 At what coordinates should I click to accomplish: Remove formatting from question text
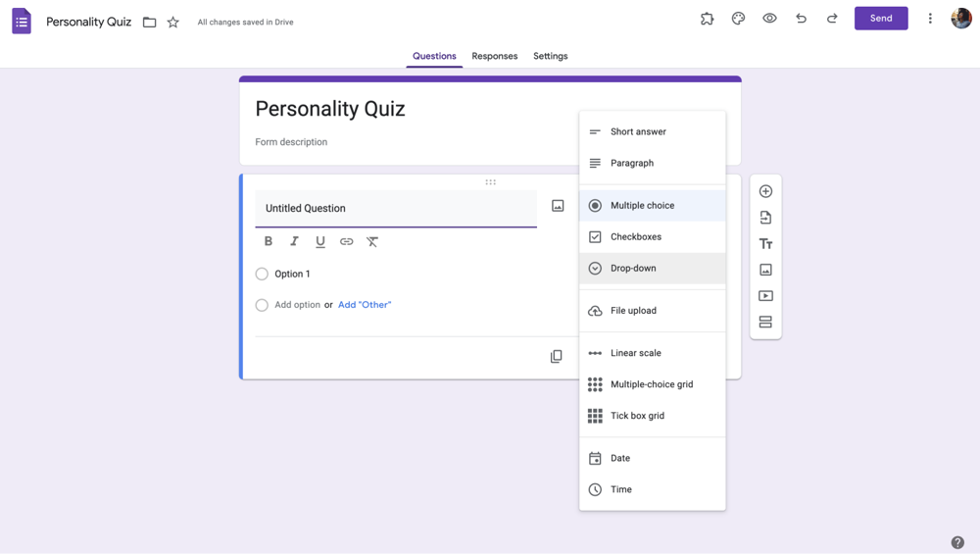[x=372, y=241]
